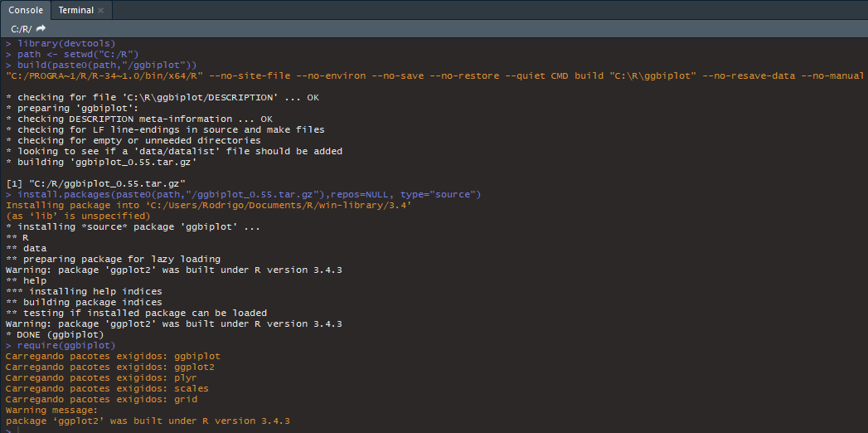Click line '* installing *source* package ggbiplot'
This screenshot has width=868, height=433.
[133, 227]
